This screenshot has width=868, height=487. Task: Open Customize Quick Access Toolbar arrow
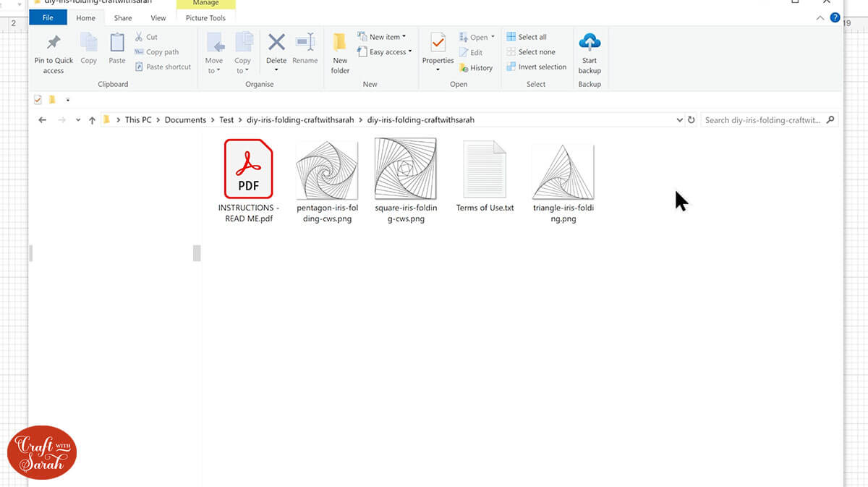[67, 100]
